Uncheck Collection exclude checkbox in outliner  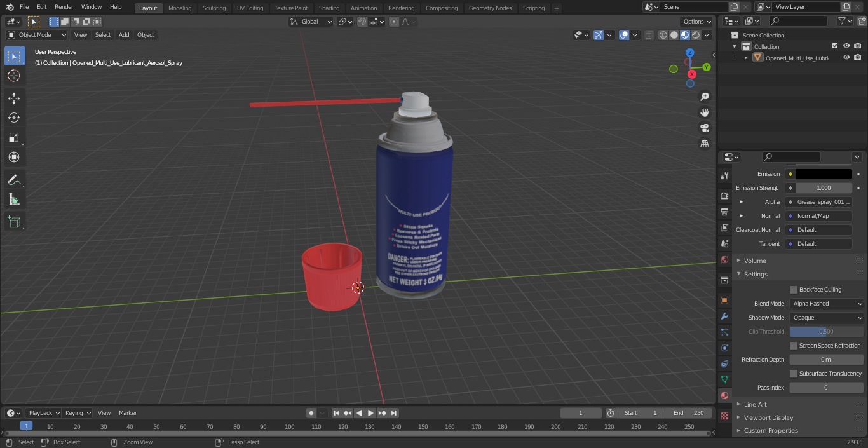pos(835,46)
